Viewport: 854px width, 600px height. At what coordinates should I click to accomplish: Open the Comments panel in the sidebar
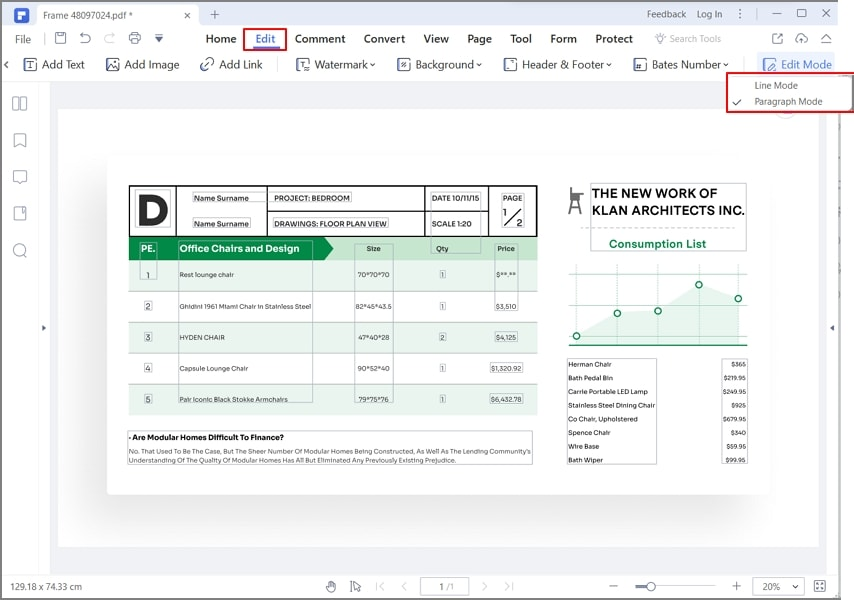click(x=19, y=177)
